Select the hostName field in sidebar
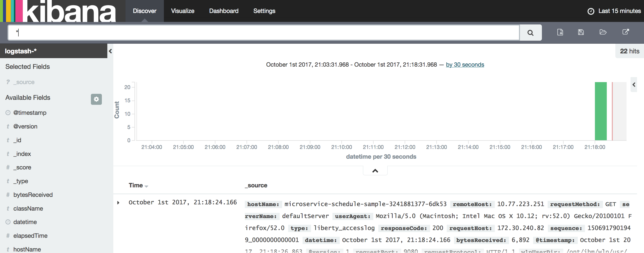This screenshot has height=253, width=644. [27, 250]
